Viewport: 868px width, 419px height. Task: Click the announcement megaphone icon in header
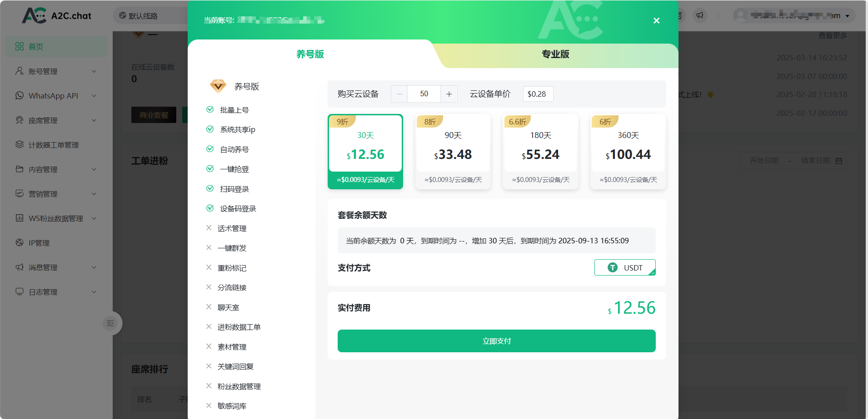[700, 15]
